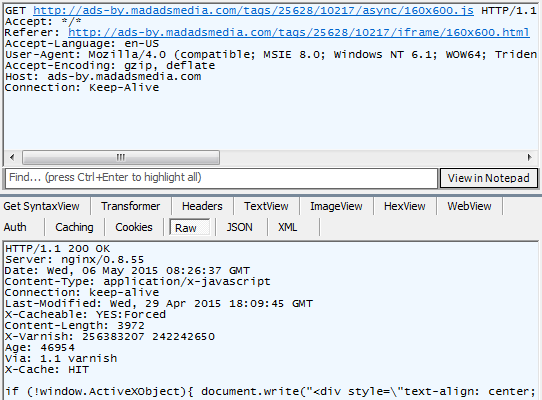Open the async 160x600.js request URL link
Image resolution: width=542 pixels, height=400 pixels.
pyautogui.click(x=253, y=10)
